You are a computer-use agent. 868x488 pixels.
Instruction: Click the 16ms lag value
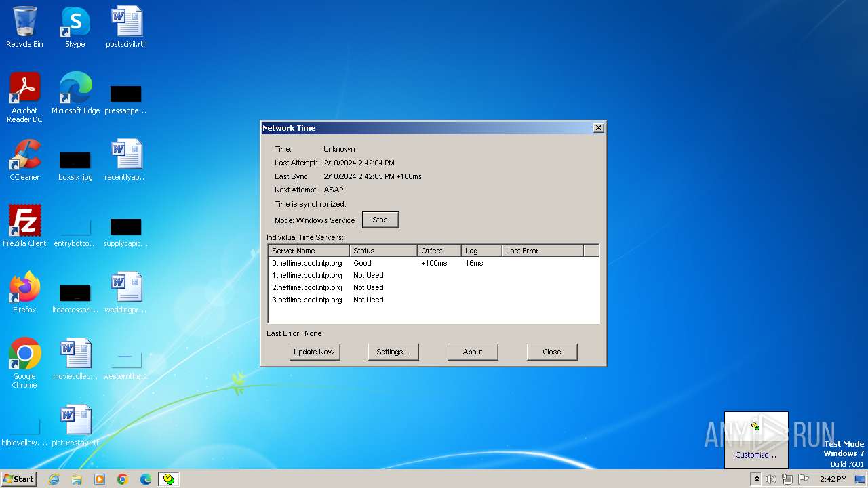pyautogui.click(x=474, y=263)
